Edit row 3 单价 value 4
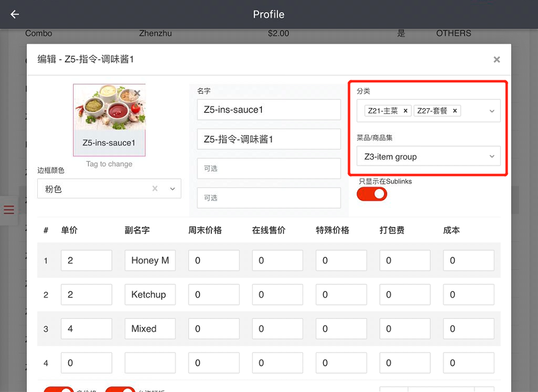The width and height of the screenshot is (538, 392). click(86, 329)
